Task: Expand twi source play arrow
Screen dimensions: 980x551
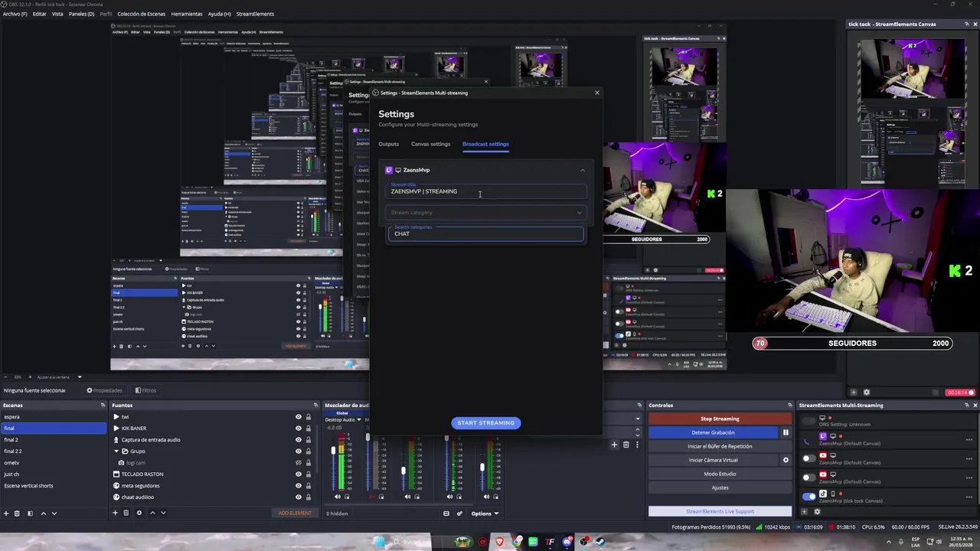Action: (116, 417)
